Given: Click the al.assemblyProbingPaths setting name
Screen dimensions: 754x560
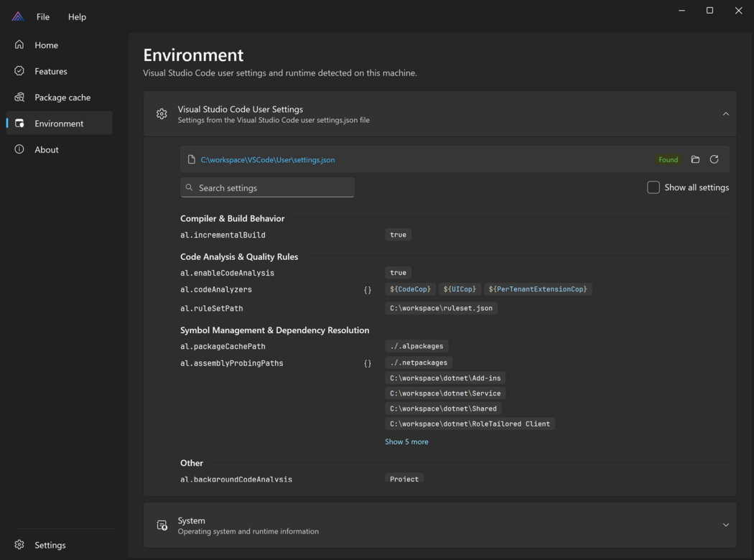Looking at the screenshot, I should click(x=232, y=363).
